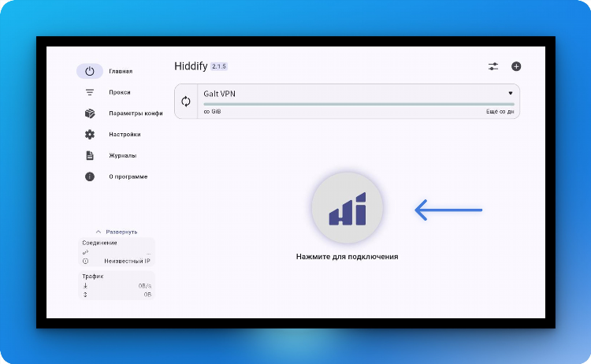Select the Galt VPN profile name

pyautogui.click(x=219, y=94)
